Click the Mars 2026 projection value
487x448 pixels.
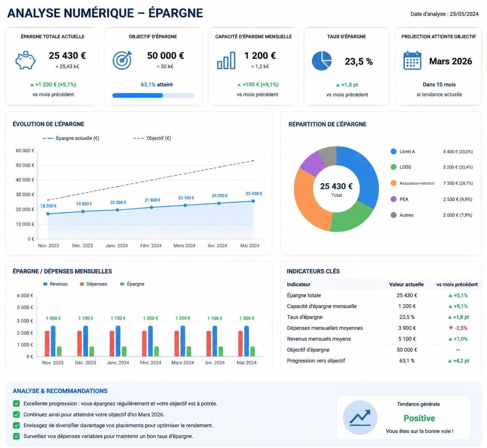pyautogui.click(x=451, y=61)
